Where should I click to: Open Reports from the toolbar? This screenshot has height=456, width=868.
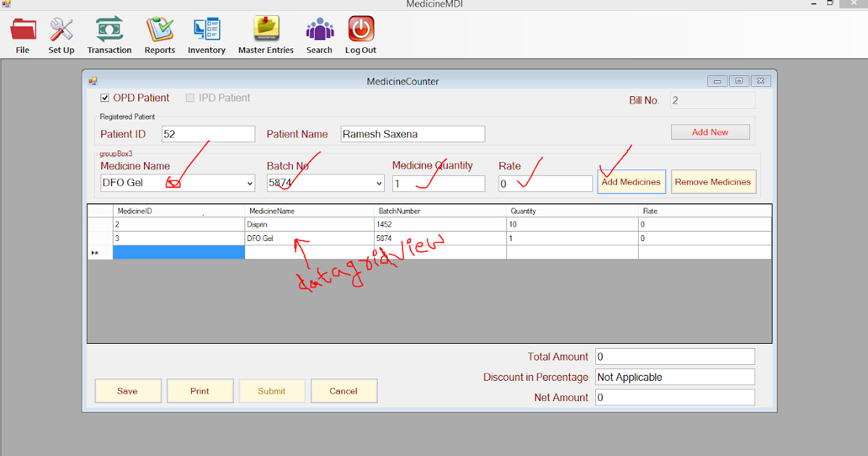click(x=159, y=33)
